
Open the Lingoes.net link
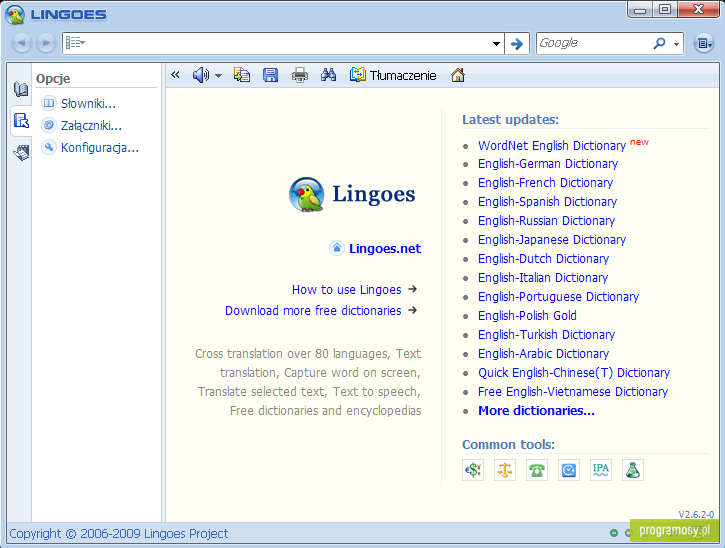[385, 249]
